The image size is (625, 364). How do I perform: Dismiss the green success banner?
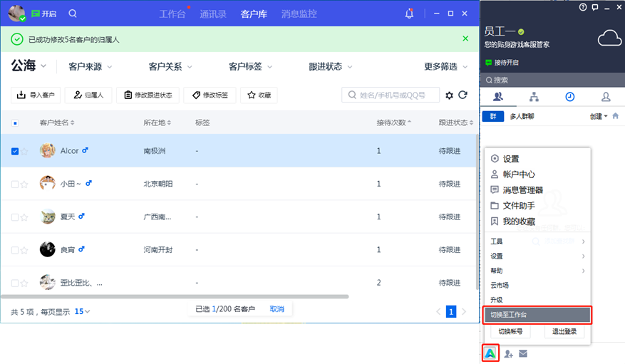tap(465, 38)
